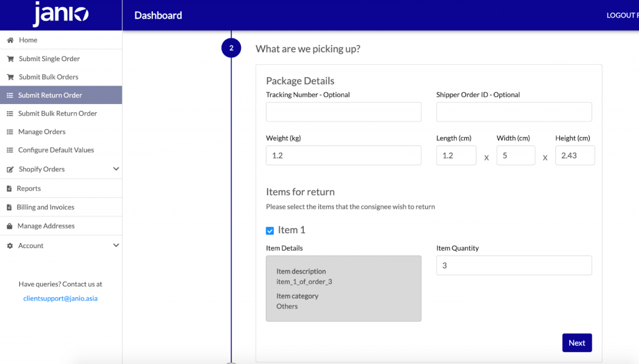Click the bag icon beside Manage Addresses

coord(9,226)
